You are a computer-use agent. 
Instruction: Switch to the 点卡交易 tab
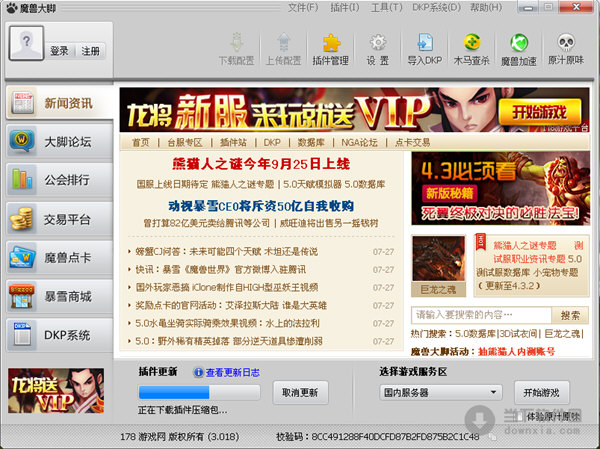click(412, 142)
